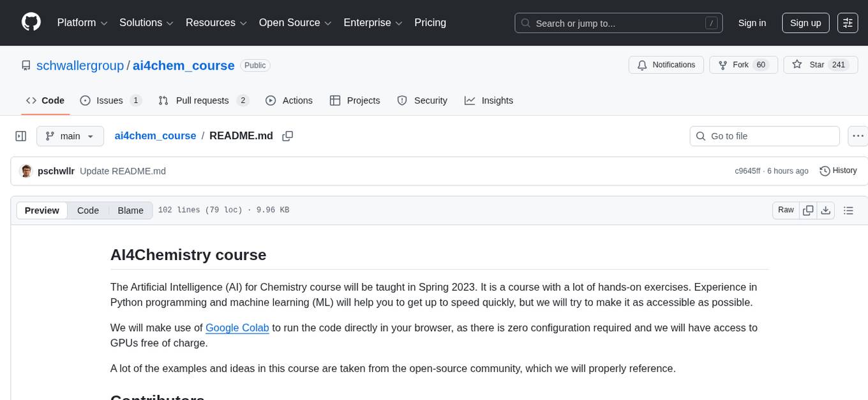Toggle the file tree side panel
The image size is (868, 400).
coord(20,135)
